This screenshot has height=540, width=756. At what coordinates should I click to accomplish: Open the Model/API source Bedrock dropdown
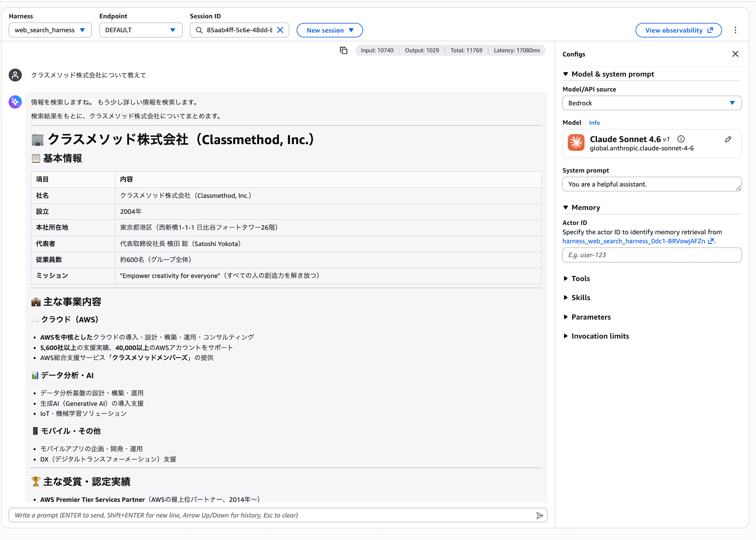click(x=652, y=103)
